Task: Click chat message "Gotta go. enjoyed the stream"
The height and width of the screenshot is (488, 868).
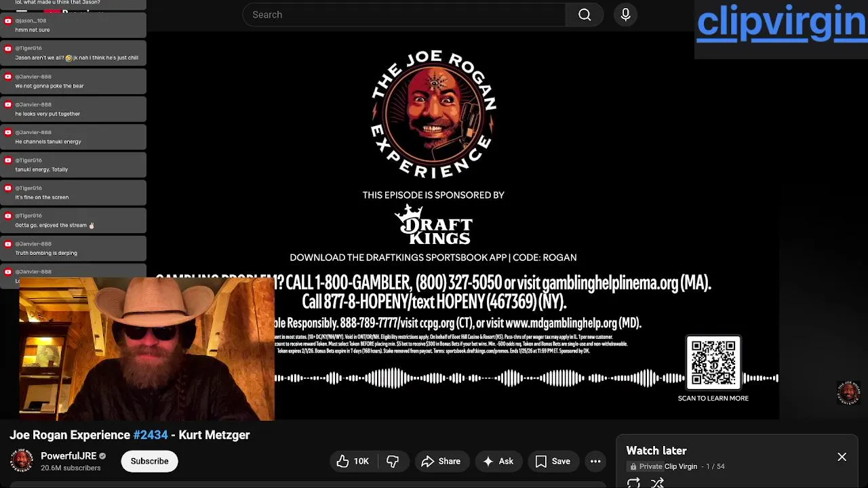Action: tap(54, 225)
